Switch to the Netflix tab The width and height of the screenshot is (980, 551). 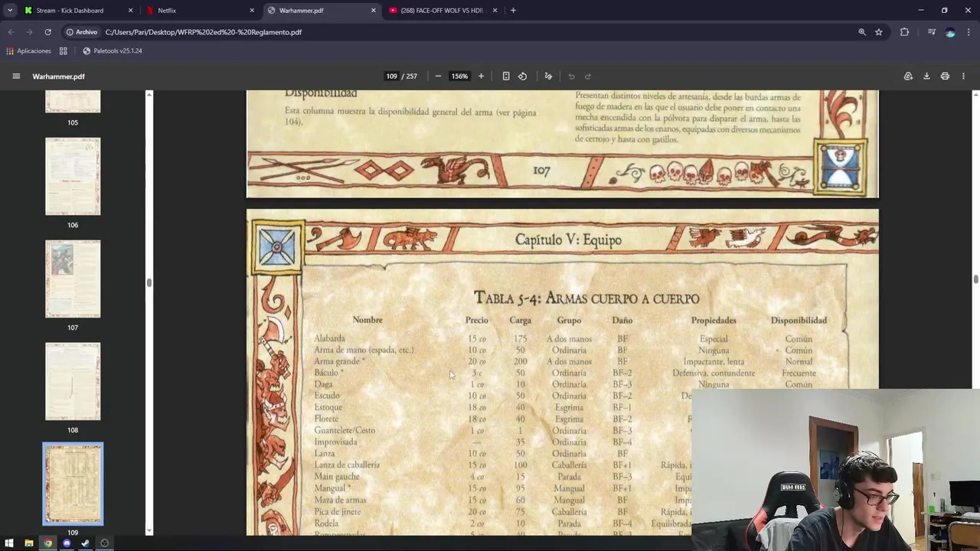point(201,10)
